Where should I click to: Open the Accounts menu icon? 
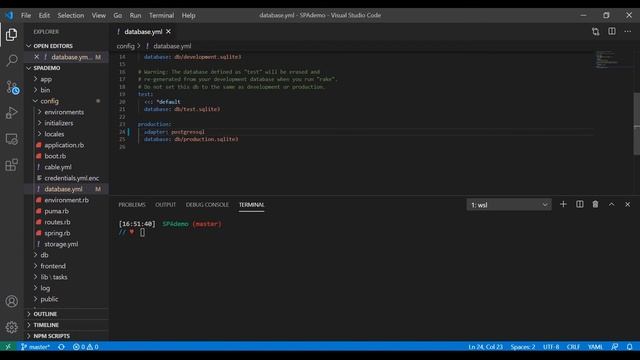tap(11, 301)
